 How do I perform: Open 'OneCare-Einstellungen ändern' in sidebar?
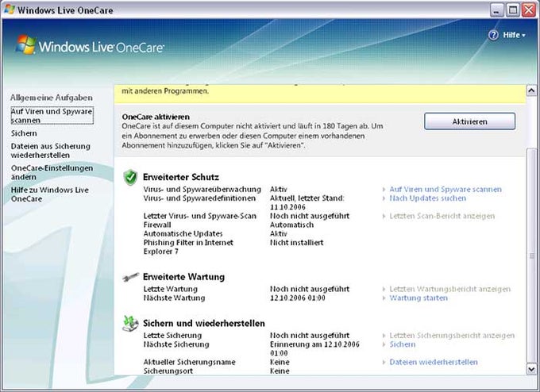(x=52, y=172)
